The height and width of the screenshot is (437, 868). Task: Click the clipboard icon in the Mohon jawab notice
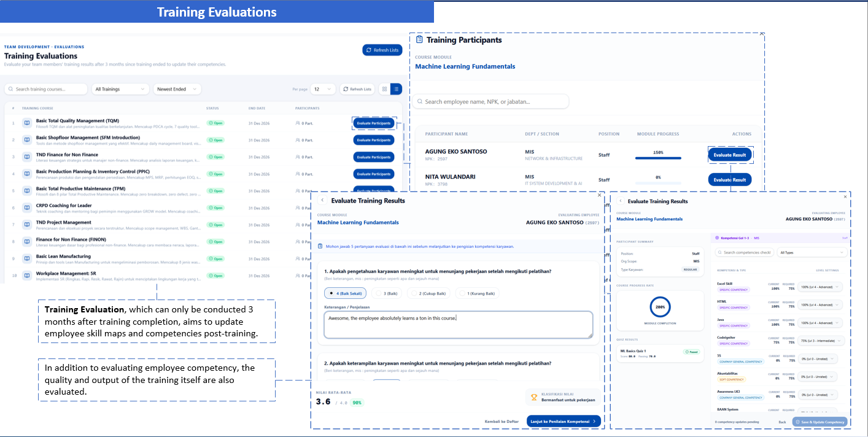click(320, 246)
